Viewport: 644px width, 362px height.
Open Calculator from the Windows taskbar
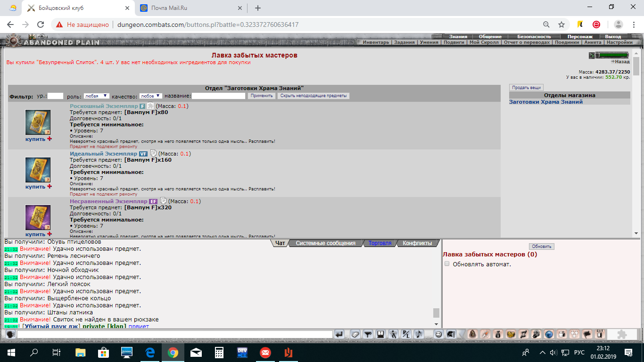[219, 352]
